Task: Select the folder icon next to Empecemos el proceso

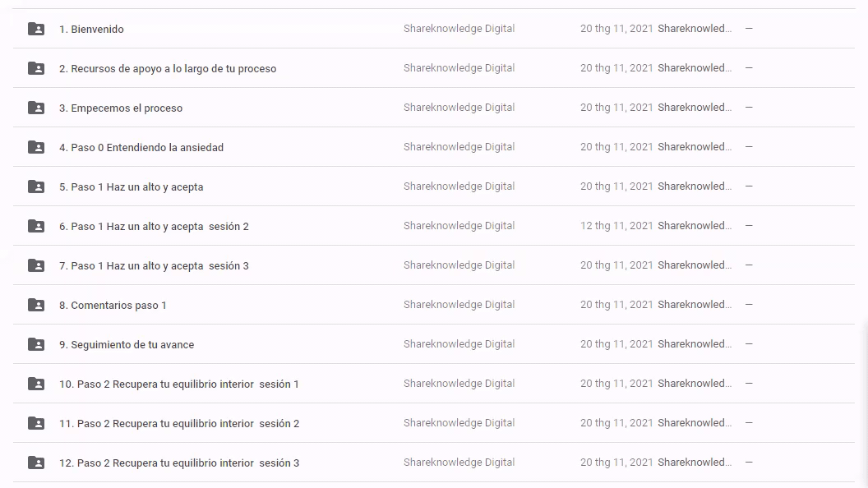Action: pyautogui.click(x=36, y=108)
